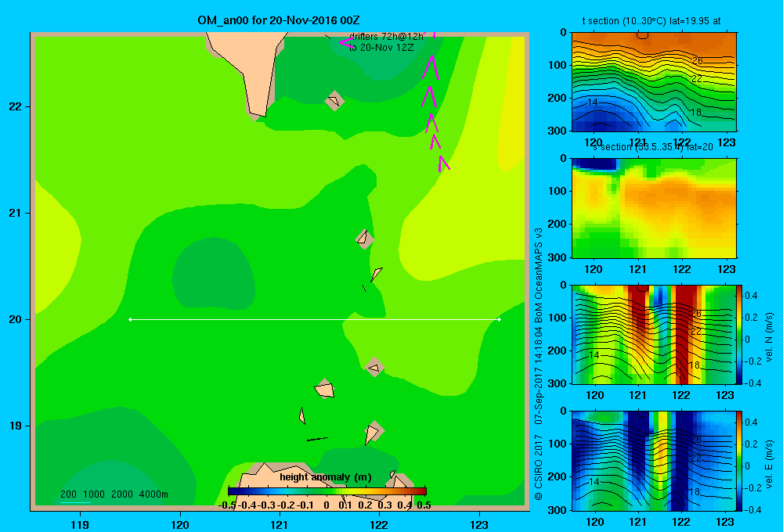Click the left-pointing magenta drifter arrow

coord(346,42)
